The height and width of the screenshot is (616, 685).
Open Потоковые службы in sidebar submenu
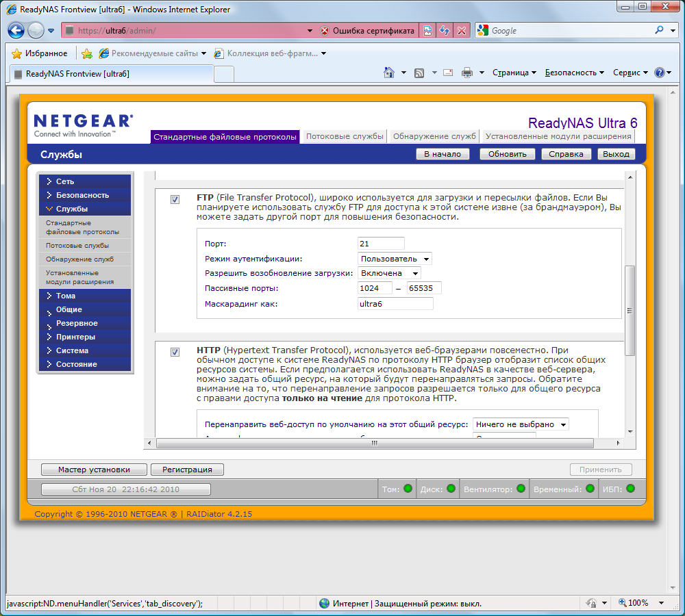[85, 245]
